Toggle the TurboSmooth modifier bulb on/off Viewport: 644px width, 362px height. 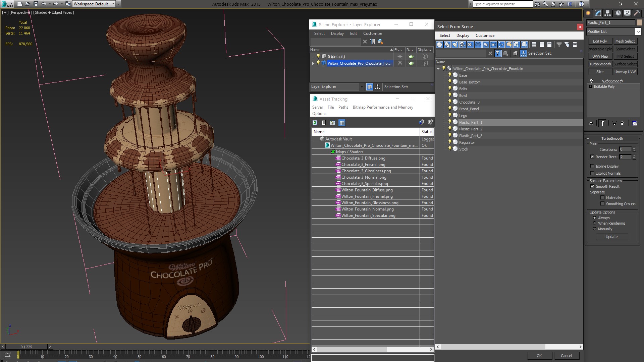point(591,81)
